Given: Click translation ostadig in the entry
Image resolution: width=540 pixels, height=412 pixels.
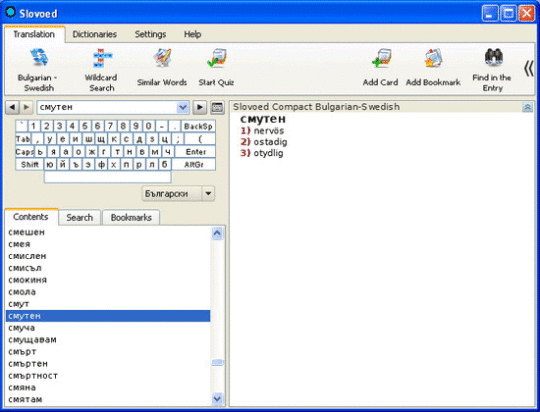Looking at the screenshot, I should coord(270,142).
